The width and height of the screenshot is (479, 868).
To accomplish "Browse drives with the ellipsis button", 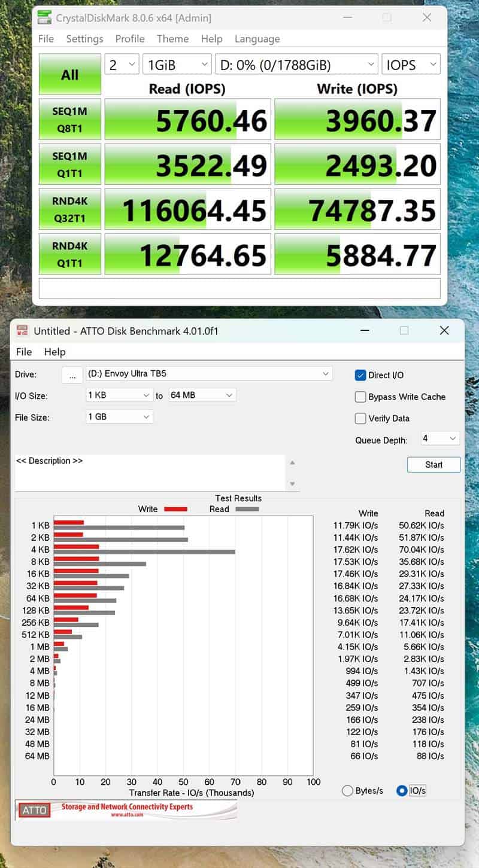I will 72,375.
